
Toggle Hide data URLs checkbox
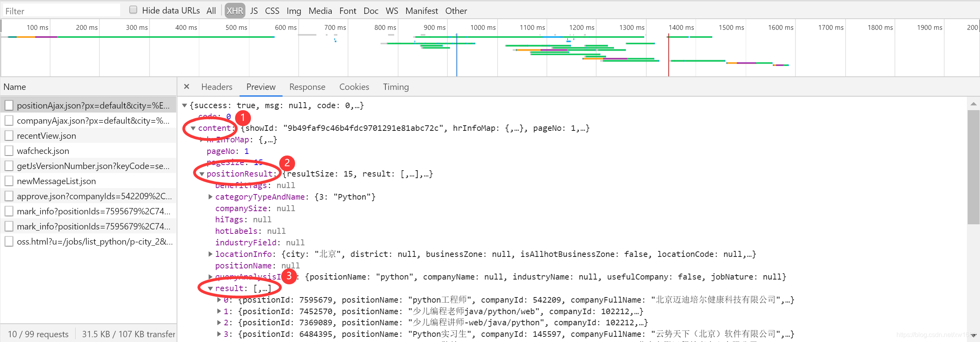pyautogui.click(x=133, y=10)
